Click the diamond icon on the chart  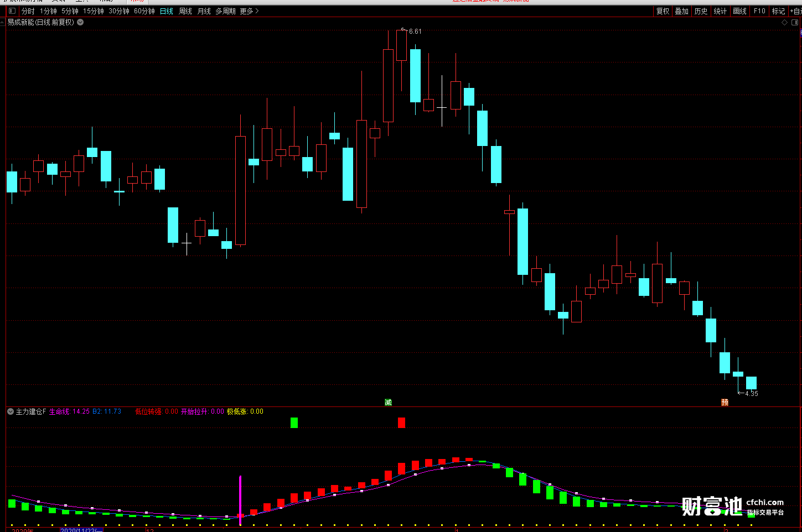784,22
